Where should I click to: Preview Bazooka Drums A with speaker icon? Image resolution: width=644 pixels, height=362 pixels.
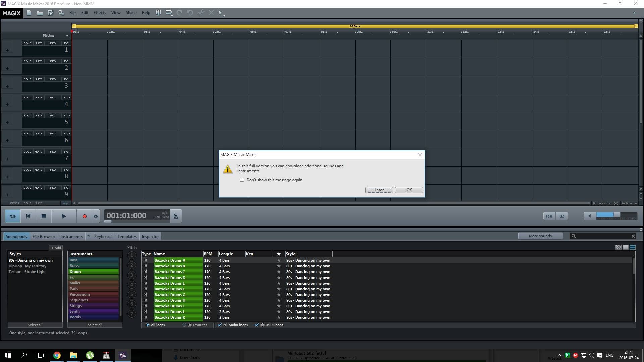point(146,260)
